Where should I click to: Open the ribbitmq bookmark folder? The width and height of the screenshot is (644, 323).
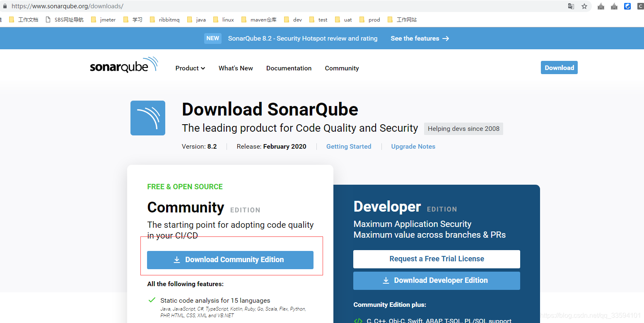click(x=165, y=19)
